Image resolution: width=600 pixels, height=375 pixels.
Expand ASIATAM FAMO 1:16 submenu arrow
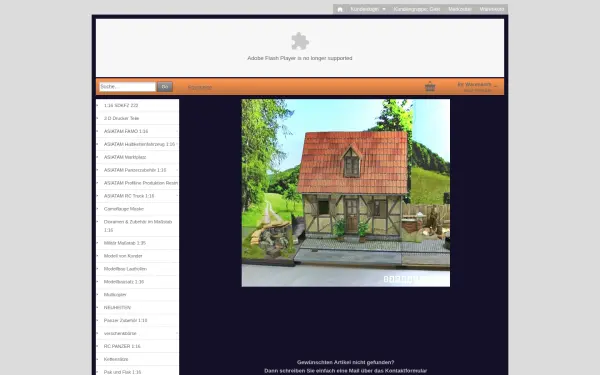[x=177, y=131]
